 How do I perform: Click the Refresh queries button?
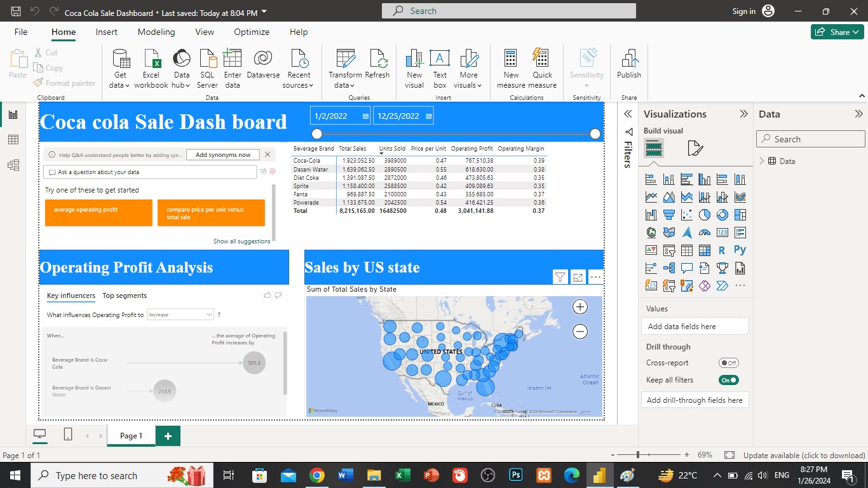pos(377,64)
